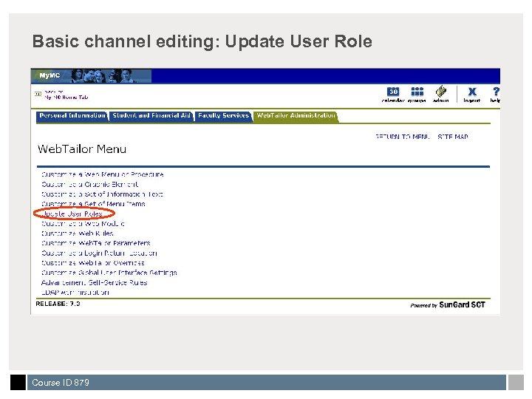Click the Course ID 879 footer text
Viewport: 532px width, 399px height.
(x=61, y=383)
